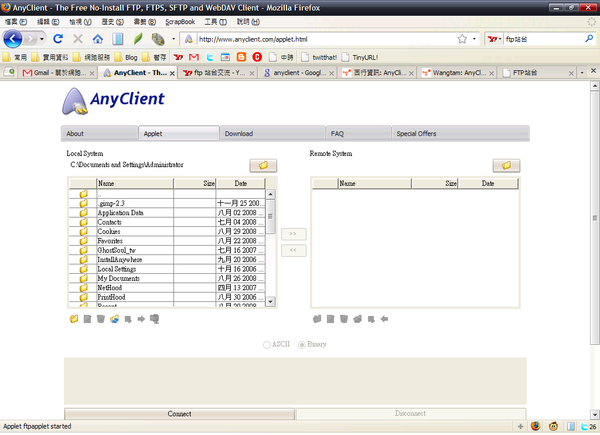Open the Download page tab

(x=272, y=134)
